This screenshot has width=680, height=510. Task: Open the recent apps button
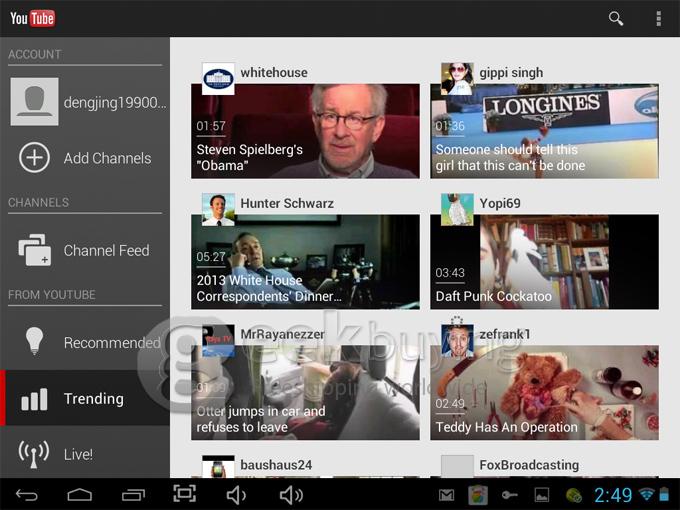coord(133,495)
